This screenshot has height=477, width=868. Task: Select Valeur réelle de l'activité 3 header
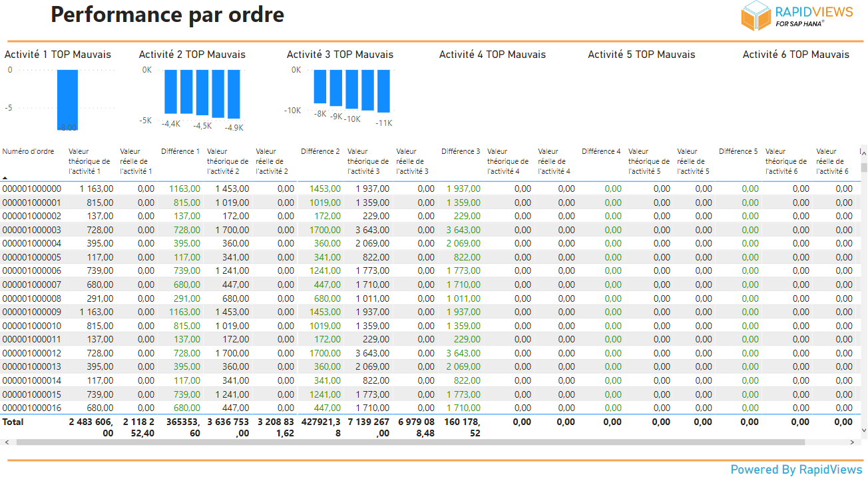point(412,161)
